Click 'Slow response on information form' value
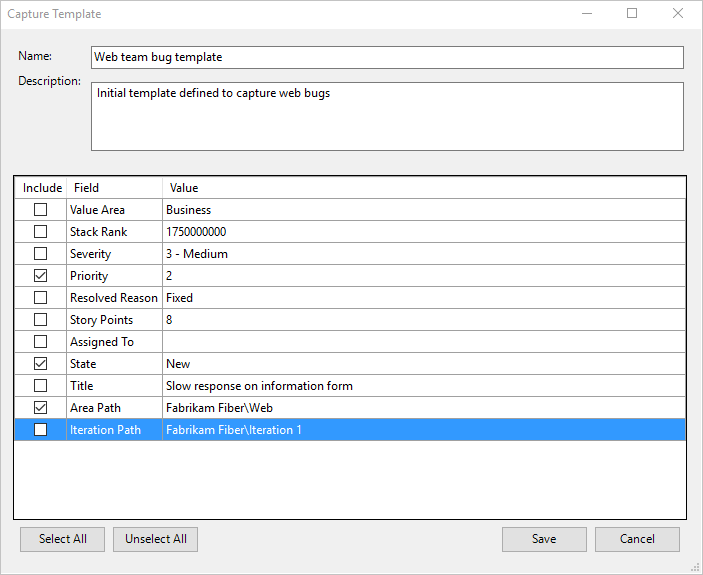 point(424,385)
